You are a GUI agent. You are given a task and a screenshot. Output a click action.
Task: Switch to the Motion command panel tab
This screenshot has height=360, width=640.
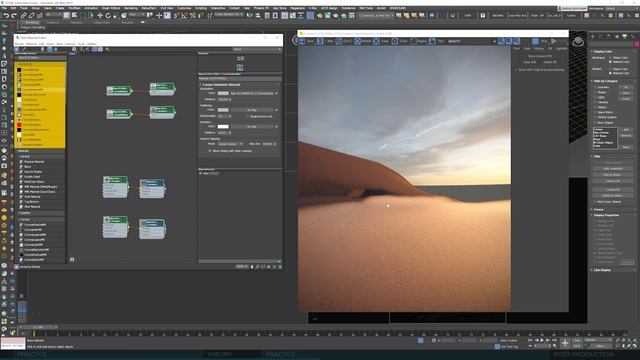[617, 37]
